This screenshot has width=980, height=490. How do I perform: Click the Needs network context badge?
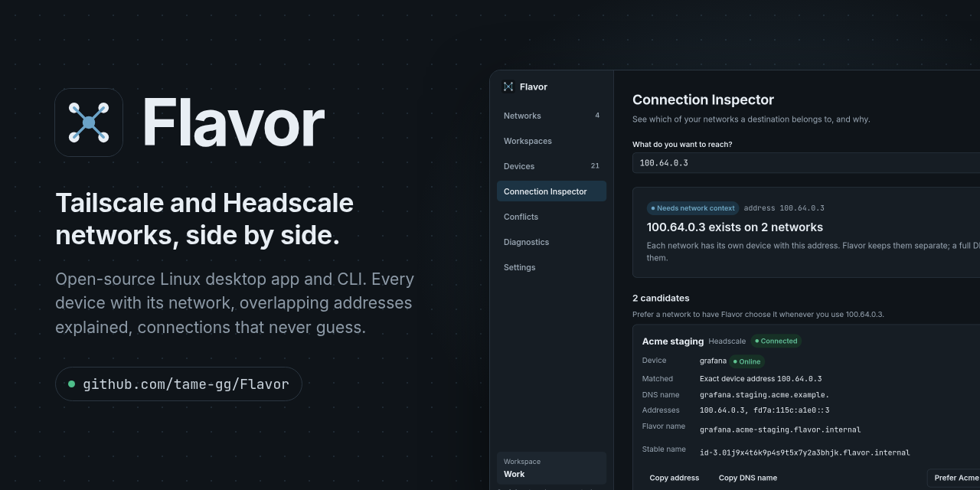pyautogui.click(x=693, y=208)
